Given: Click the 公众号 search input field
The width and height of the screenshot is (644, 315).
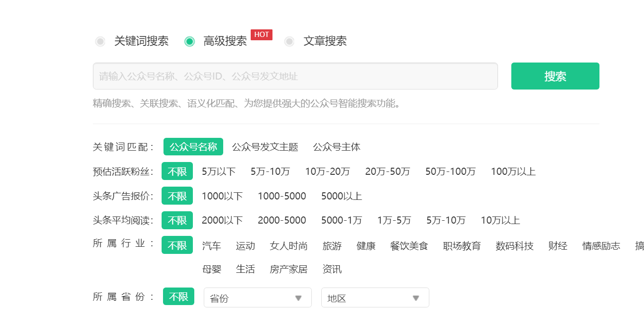Looking at the screenshot, I should [295, 76].
